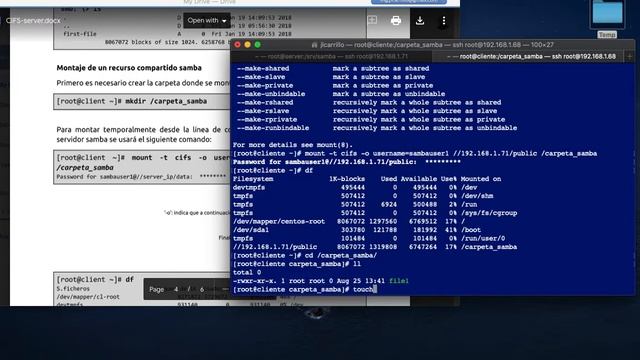Viewport: 640px width, 360px height.
Task: Click the '/sys/fs/cgroup' mount point
Action: [x=489, y=213]
